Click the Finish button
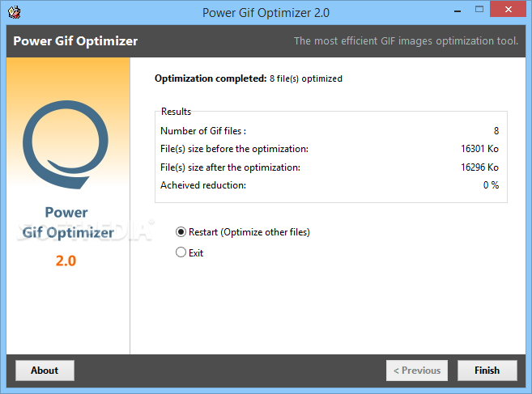The width and height of the screenshot is (532, 394). coord(487,371)
